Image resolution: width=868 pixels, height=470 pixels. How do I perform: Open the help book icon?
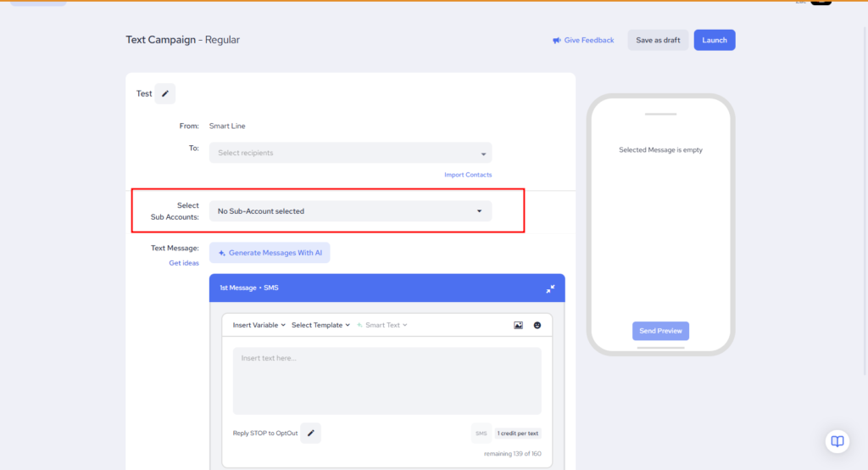837,441
